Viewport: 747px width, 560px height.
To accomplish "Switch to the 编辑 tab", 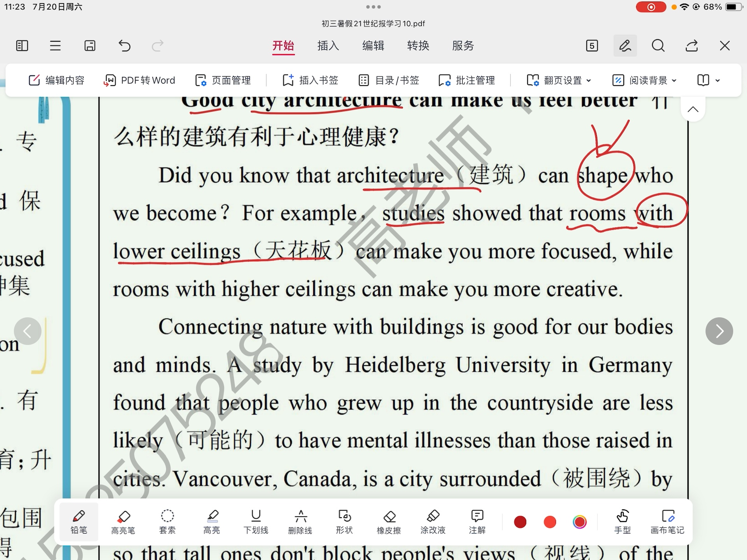I will (x=373, y=46).
